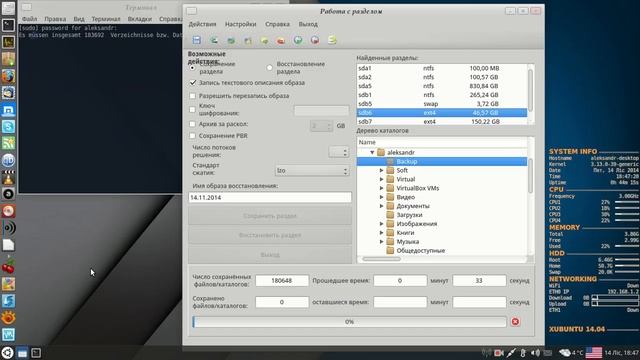
Task: Open the Whisker applications menu icon
Action: point(7,353)
